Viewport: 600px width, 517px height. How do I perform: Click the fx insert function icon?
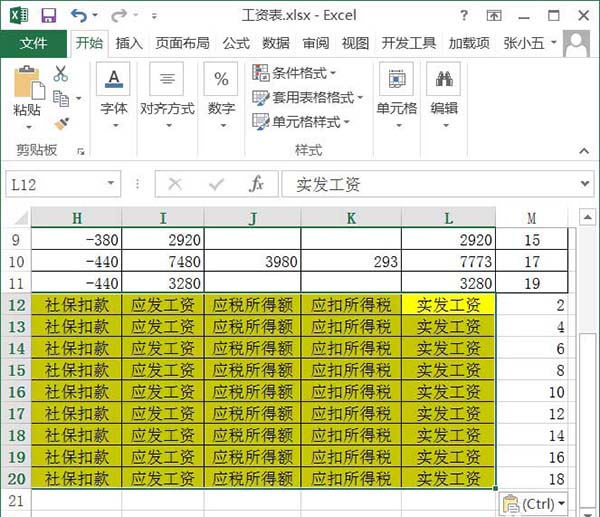[x=256, y=184]
